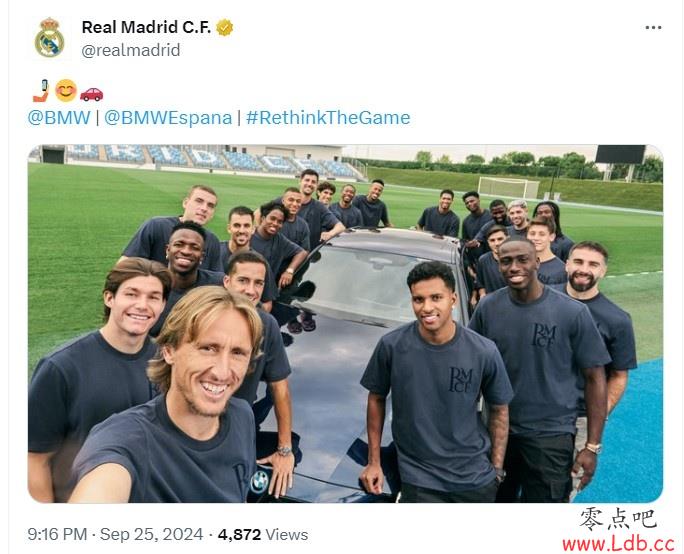This screenshot has width=684, height=554.
Task: Open the Real Madrid crest profile picture
Action: click(49, 38)
